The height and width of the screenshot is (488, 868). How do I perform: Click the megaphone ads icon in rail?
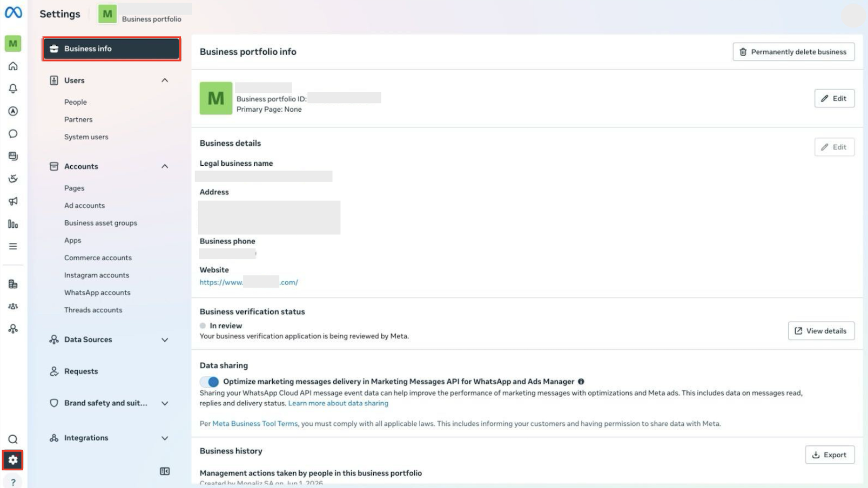tap(13, 201)
